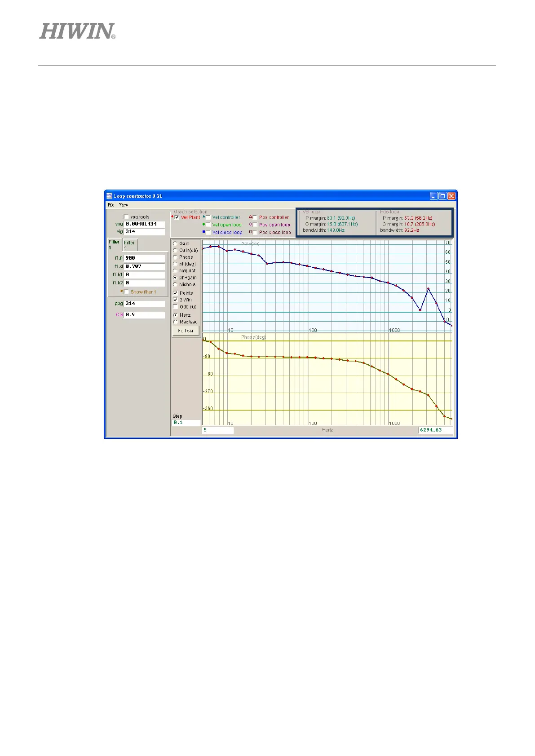Uncheck the Vel Plant graph checkbox
This screenshot has width=535, height=756.
pos(177,217)
